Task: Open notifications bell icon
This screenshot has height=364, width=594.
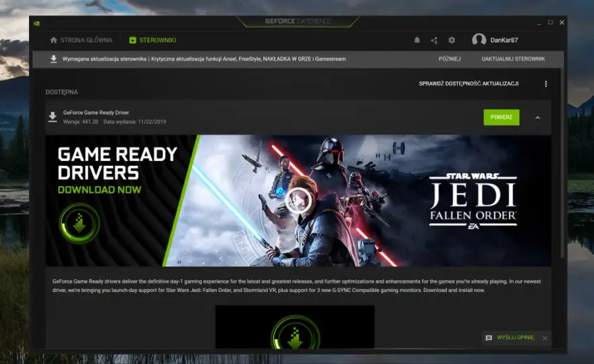Action: (x=417, y=40)
